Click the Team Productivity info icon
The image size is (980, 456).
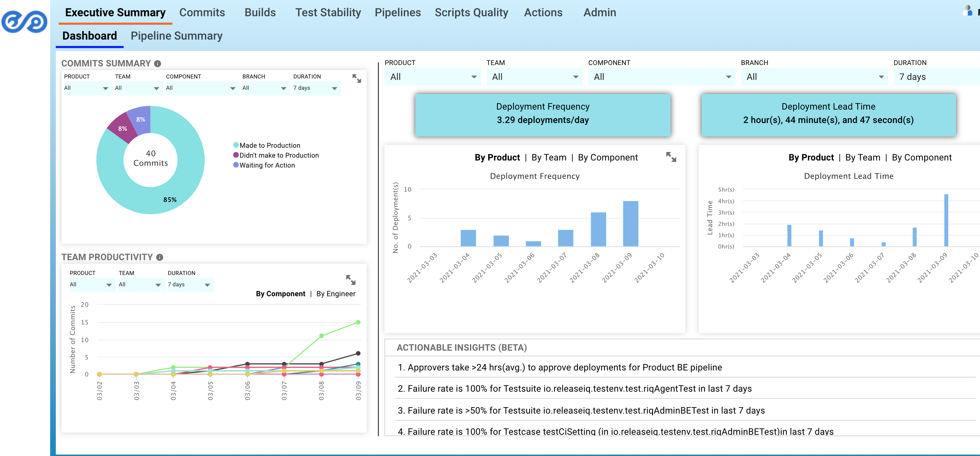pyautogui.click(x=160, y=257)
